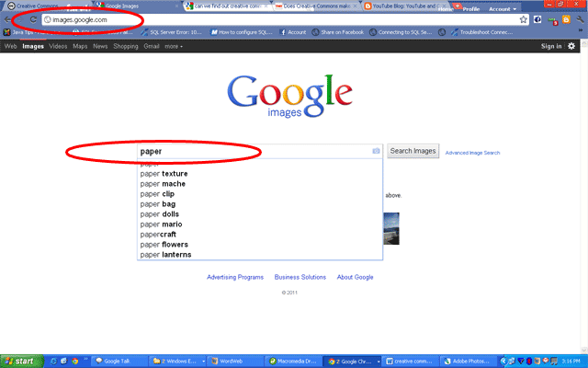This screenshot has height=368, width=588.
Task: Click the camera search-by-image icon
Action: (376, 151)
